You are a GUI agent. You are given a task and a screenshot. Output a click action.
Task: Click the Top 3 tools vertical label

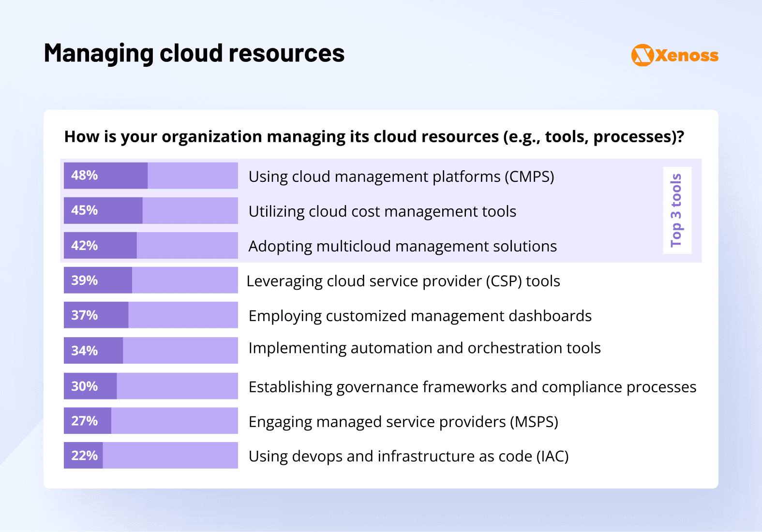[676, 210]
